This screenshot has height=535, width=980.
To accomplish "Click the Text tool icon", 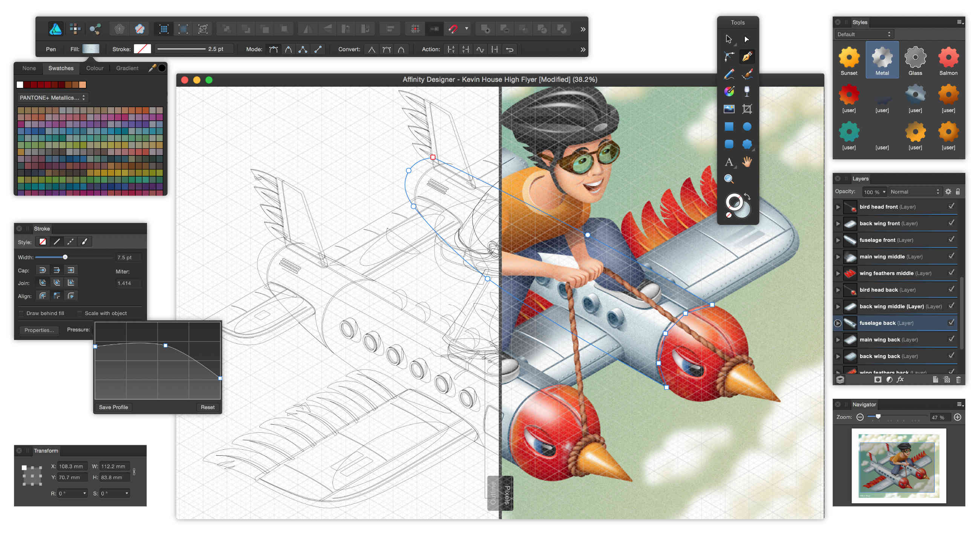I will tap(729, 162).
